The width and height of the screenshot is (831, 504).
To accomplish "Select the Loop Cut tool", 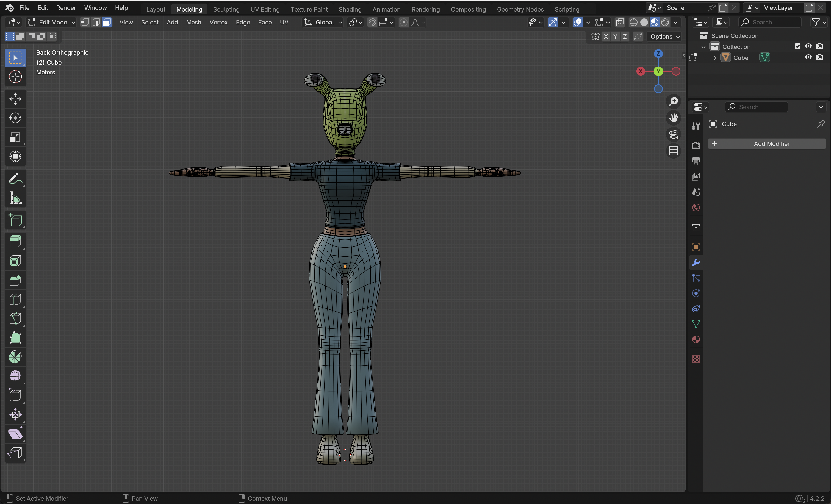I will click(x=15, y=299).
